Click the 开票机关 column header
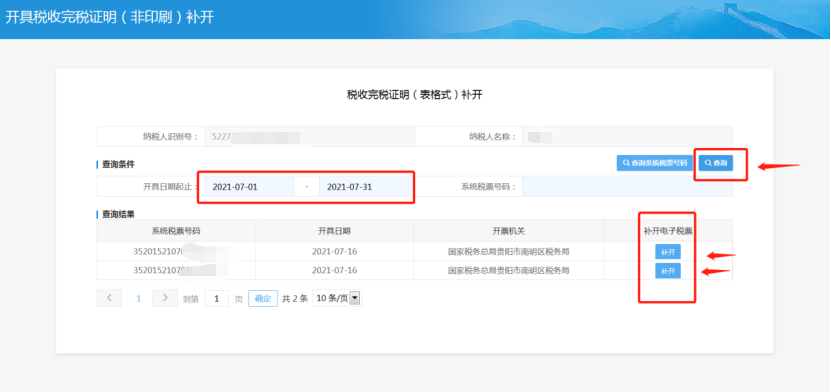 coord(509,231)
